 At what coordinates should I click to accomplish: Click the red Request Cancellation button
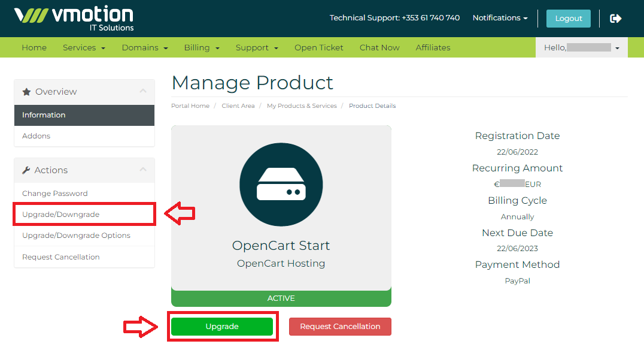340,327
